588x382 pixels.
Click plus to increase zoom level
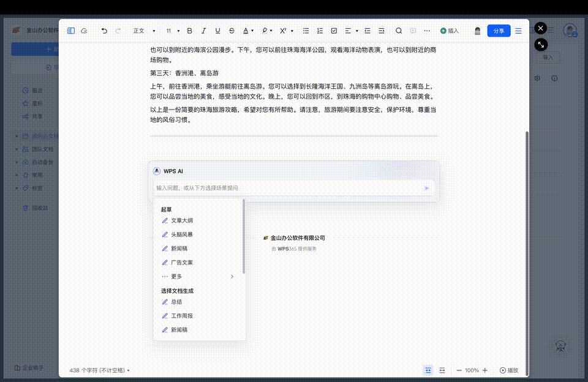[484, 370]
